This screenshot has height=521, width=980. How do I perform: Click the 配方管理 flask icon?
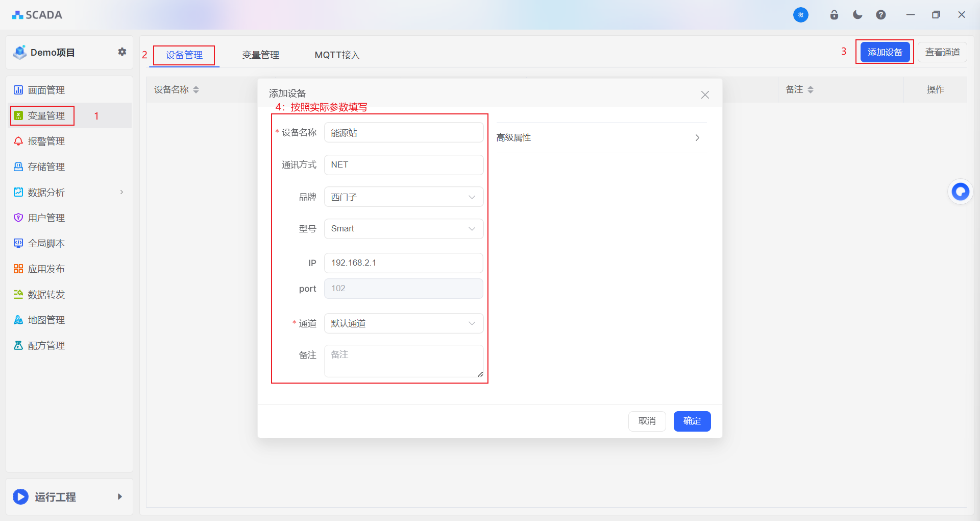click(18, 345)
